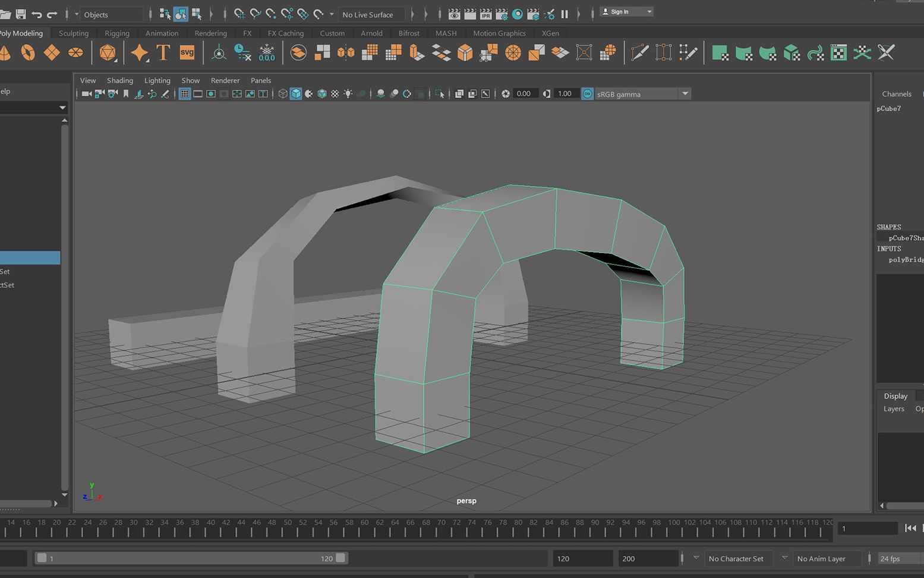Viewport: 924px width, 578px height.
Task: Toggle the color management ON button
Action: tap(587, 94)
